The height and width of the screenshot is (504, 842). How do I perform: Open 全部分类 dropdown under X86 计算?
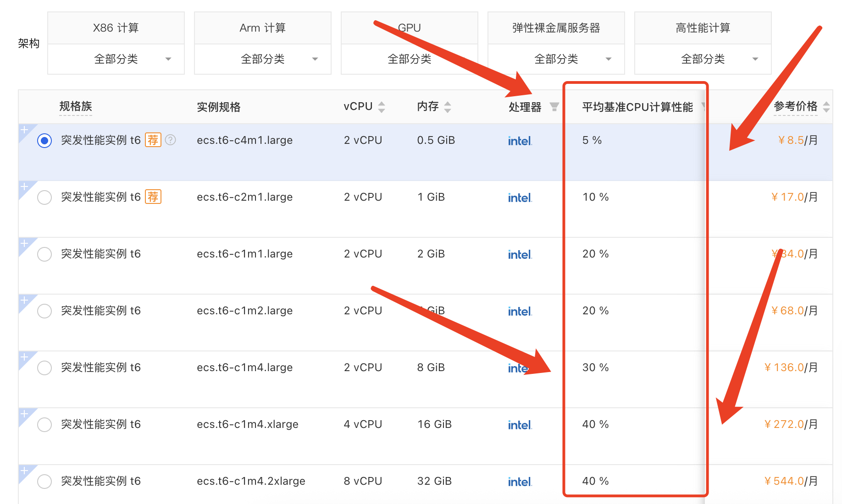pos(116,59)
